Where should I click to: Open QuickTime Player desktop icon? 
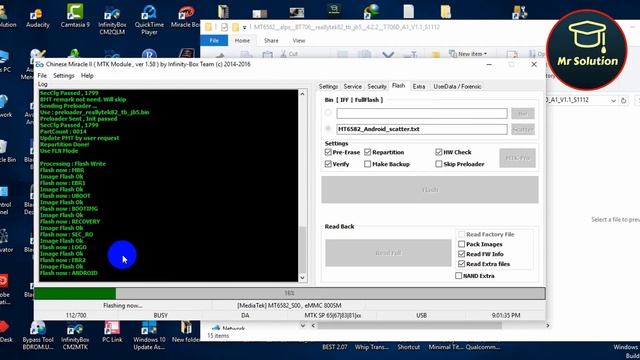[149, 20]
